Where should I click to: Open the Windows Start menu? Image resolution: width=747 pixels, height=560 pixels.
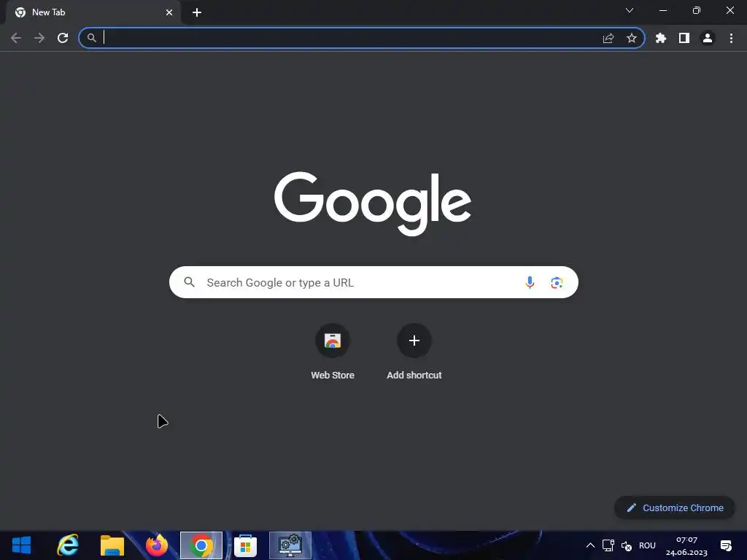[21, 545]
